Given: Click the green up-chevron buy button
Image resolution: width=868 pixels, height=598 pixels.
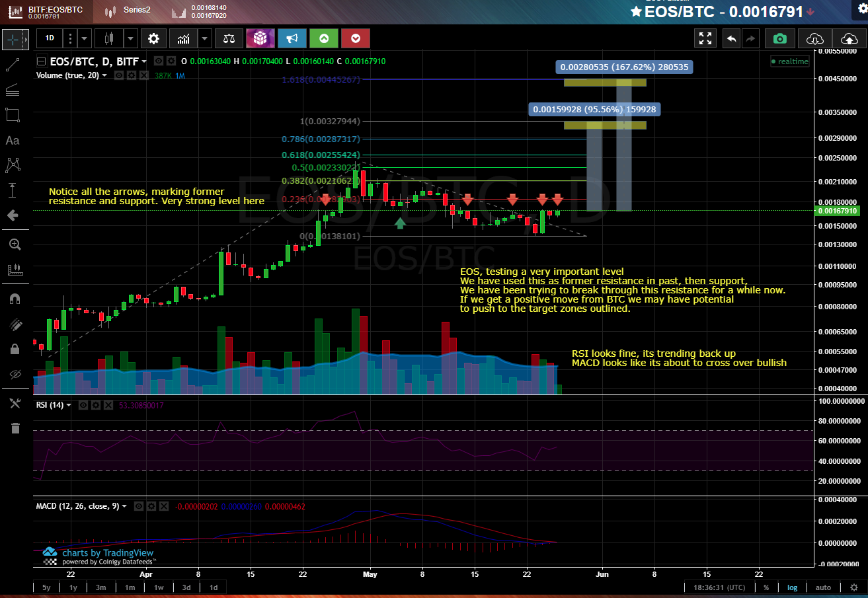Looking at the screenshot, I should click(324, 38).
